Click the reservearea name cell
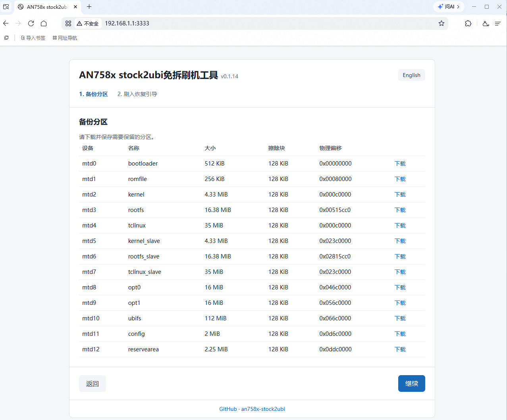Screen dimensions: 507x420 point(143,349)
